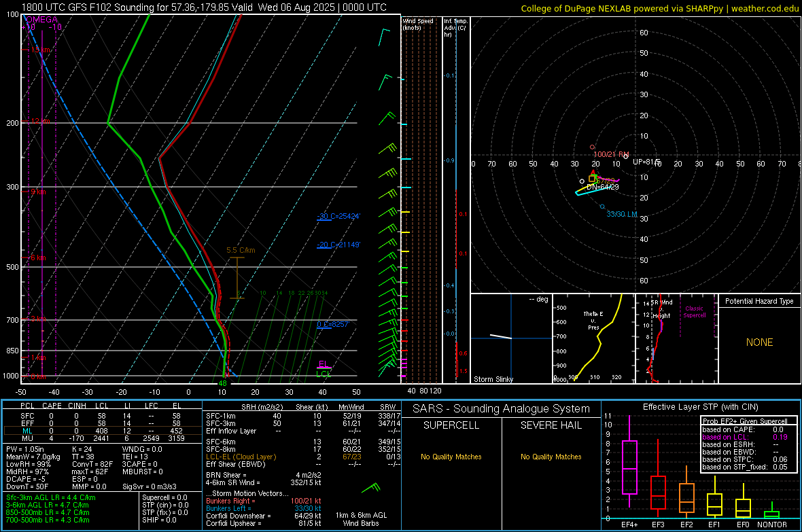Screen dimensions: 802x532
Task: Click the SARS - Sounding Analogue System header
Action: pyautogui.click(x=501, y=409)
